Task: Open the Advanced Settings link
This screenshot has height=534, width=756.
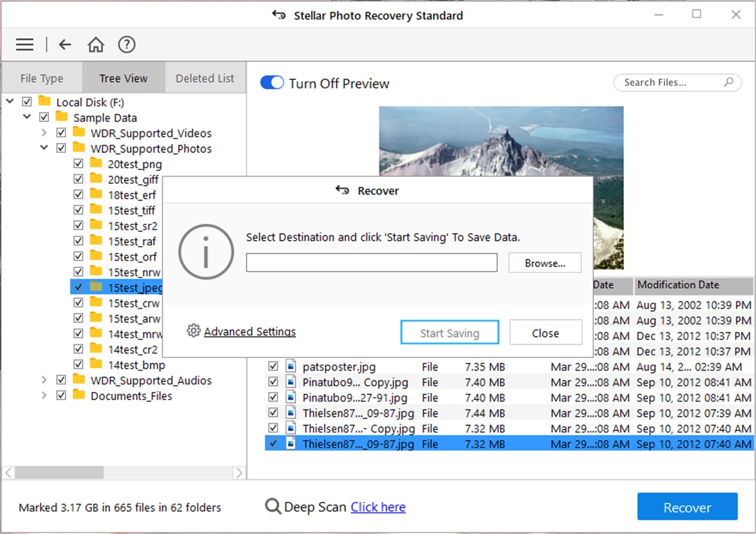Action: 250,331
